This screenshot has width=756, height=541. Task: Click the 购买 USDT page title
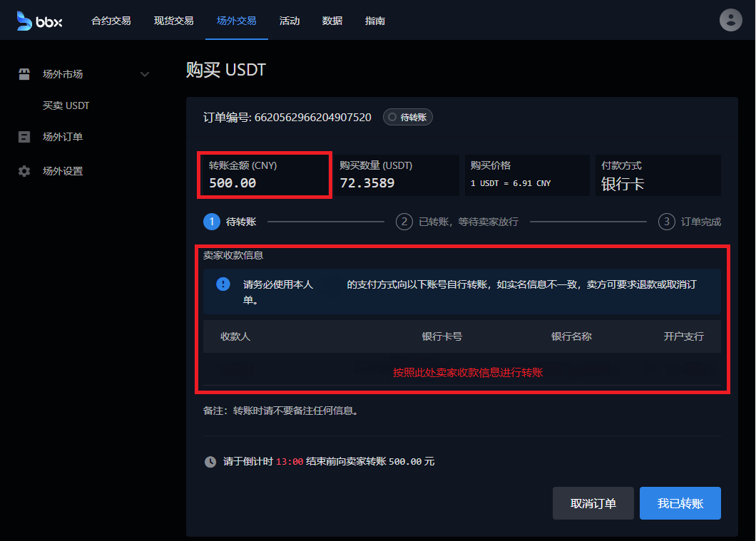pos(225,70)
